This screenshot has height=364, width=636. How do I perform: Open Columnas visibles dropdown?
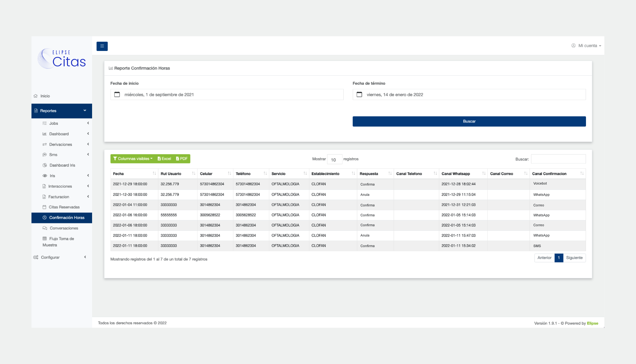click(133, 159)
